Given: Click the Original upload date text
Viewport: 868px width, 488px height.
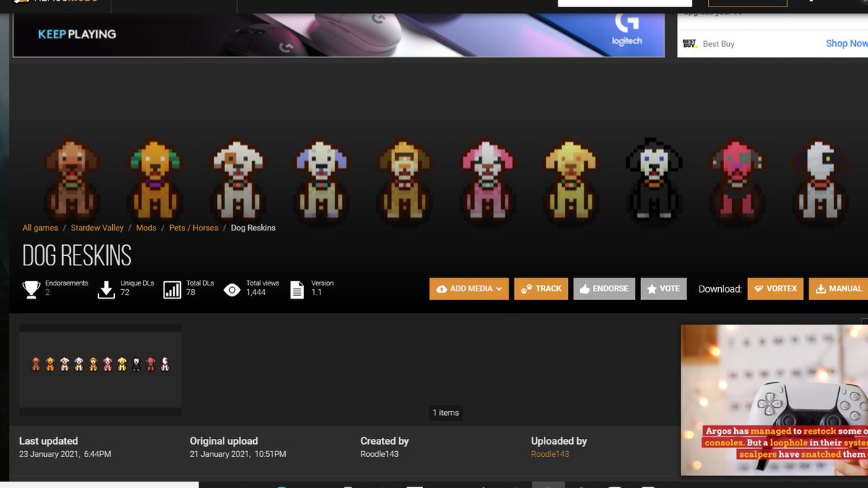Looking at the screenshot, I should point(238,454).
